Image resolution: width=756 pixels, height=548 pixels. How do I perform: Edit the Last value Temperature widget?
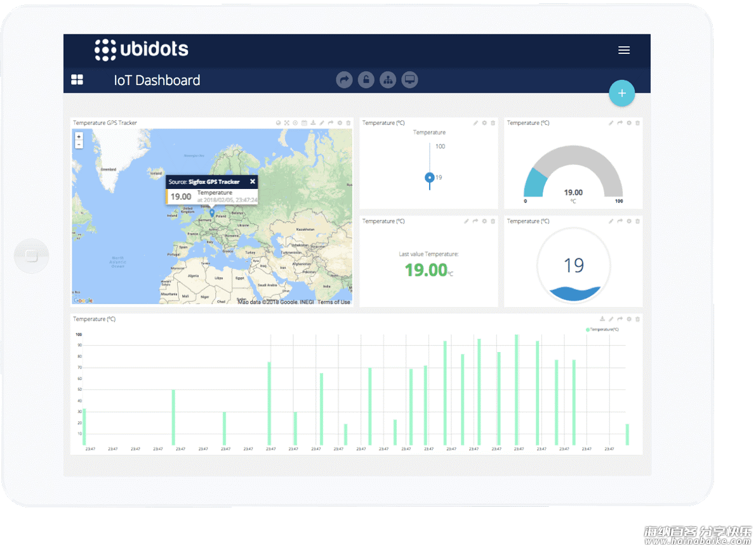click(x=467, y=221)
